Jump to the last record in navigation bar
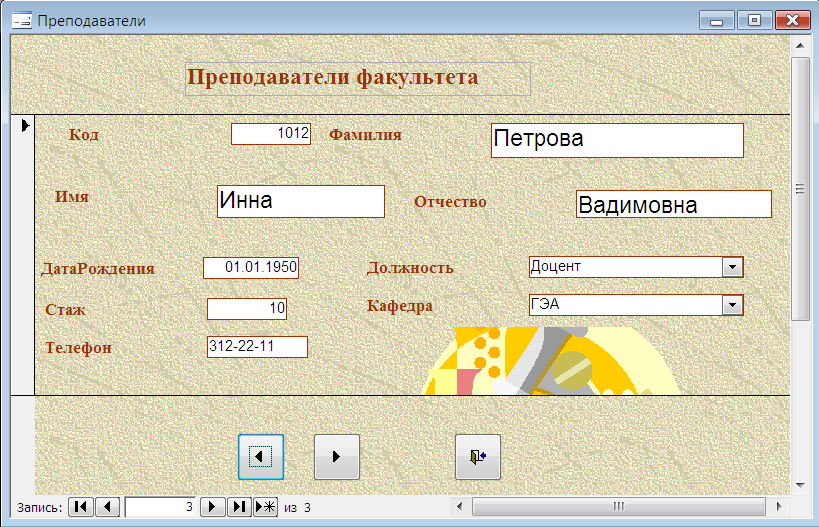This screenshot has width=819, height=527. click(239, 507)
